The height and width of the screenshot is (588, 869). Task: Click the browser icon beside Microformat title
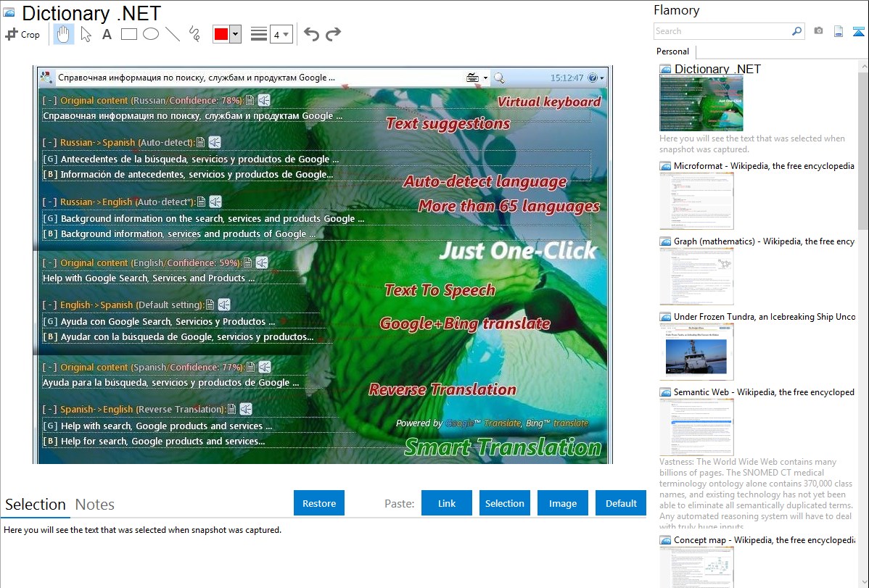665,166
